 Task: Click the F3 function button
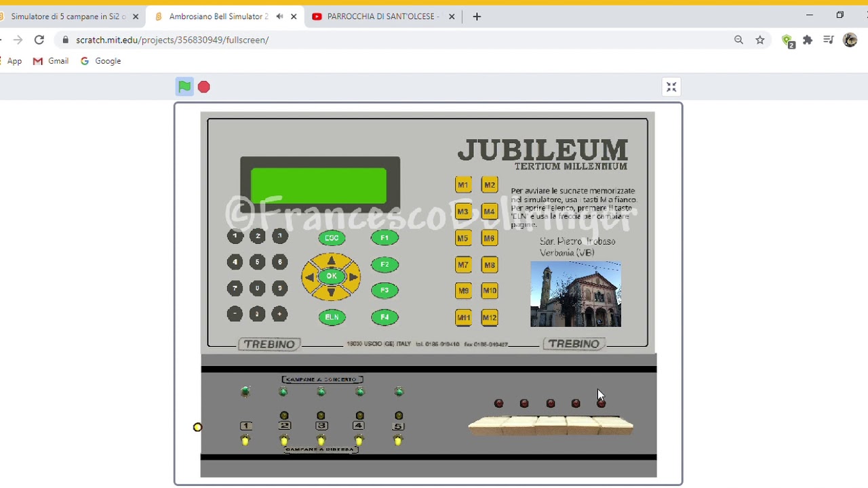pos(384,290)
